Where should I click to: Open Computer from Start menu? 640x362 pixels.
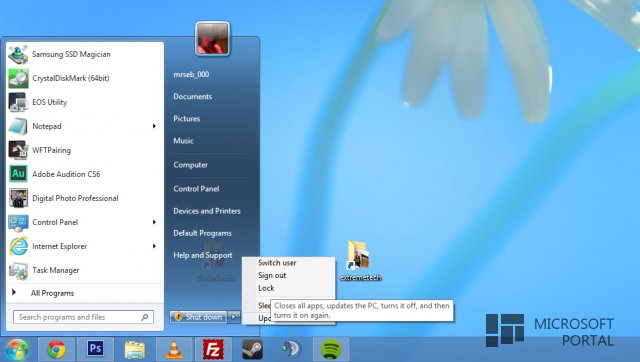coord(191,165)
